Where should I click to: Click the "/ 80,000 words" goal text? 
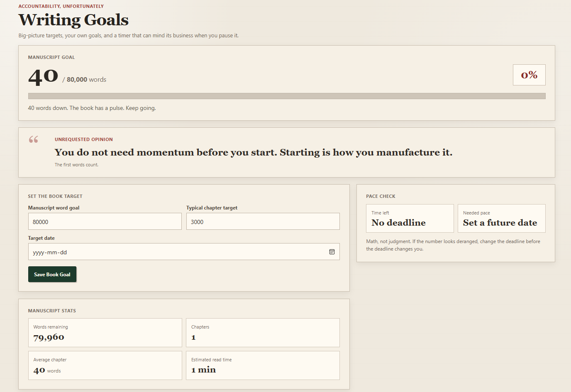tap(84, 80)
